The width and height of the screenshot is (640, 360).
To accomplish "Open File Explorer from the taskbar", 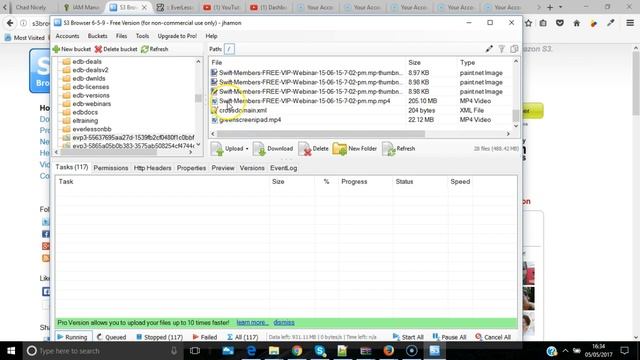I will 274,351.
